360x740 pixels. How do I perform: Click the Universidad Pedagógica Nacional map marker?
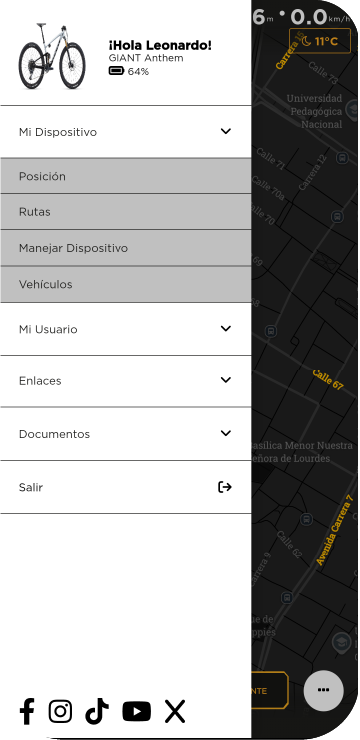[352, 109]
